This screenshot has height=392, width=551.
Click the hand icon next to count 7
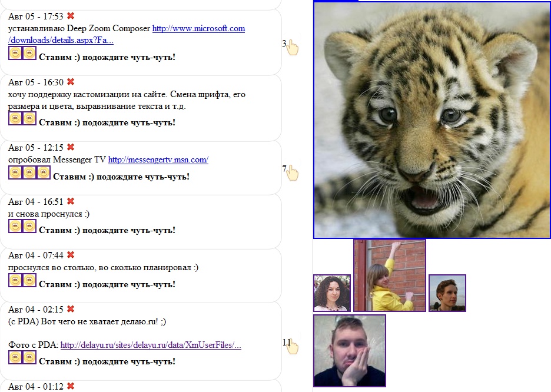pos(293,172)
